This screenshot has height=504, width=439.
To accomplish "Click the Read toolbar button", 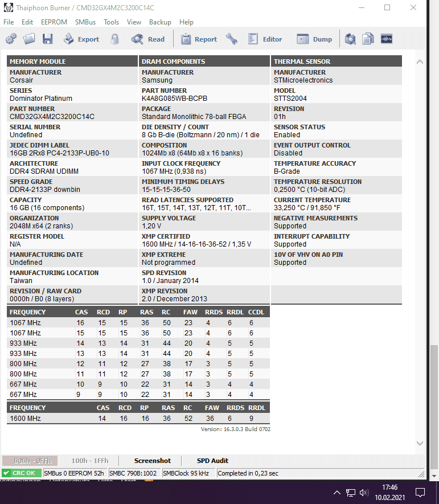I will click(x=148, y=39).
